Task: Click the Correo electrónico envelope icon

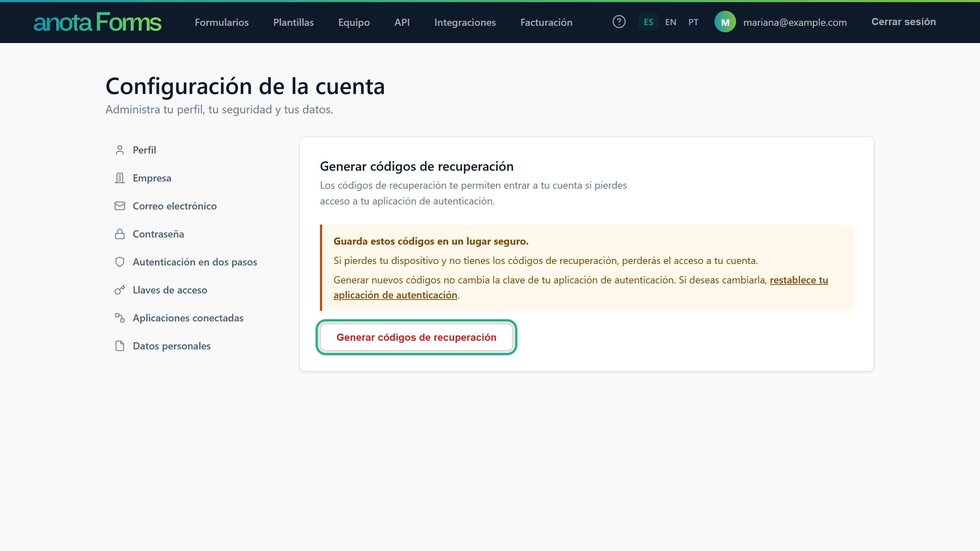Action: [x=120, y=206]
